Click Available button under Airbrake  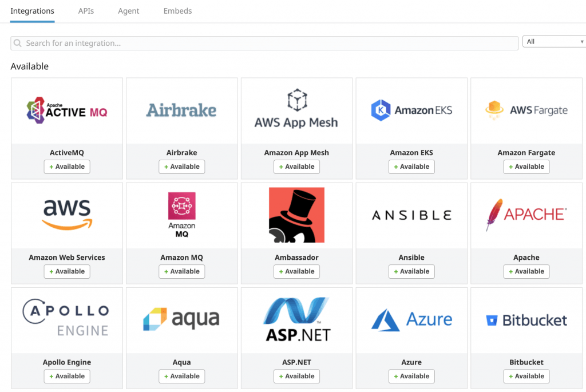coord(181,167)
